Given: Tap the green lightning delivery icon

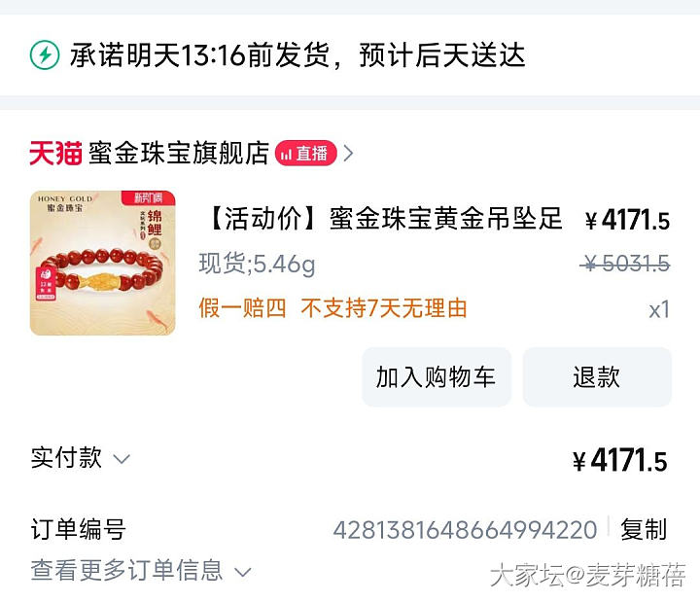Looking at the screenshot, I should pos(45,55).
